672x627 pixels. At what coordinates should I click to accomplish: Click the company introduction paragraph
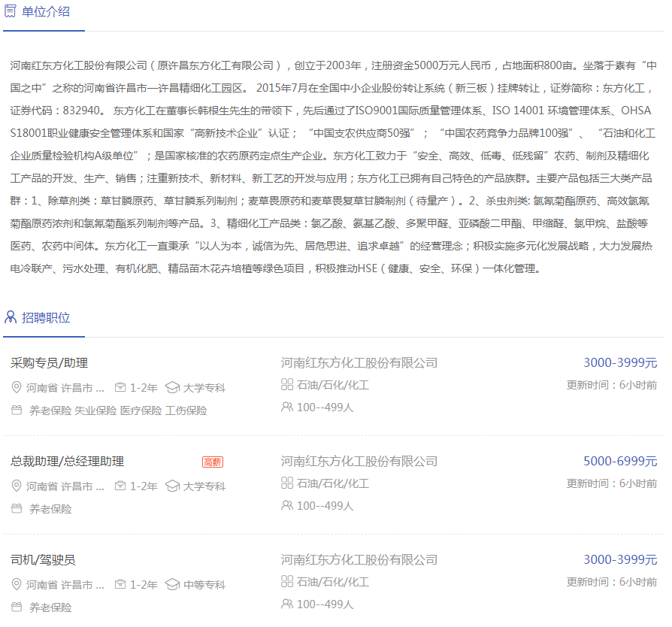click(x=334, y=167)
